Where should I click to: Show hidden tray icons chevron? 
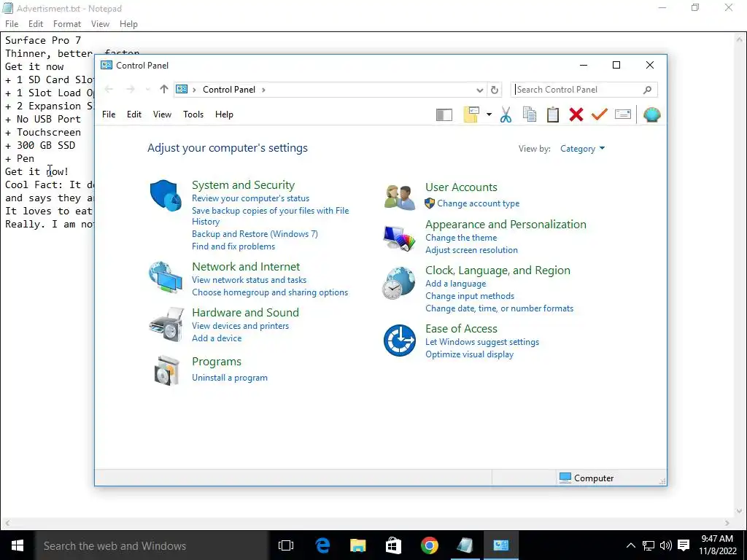[630, 545]
